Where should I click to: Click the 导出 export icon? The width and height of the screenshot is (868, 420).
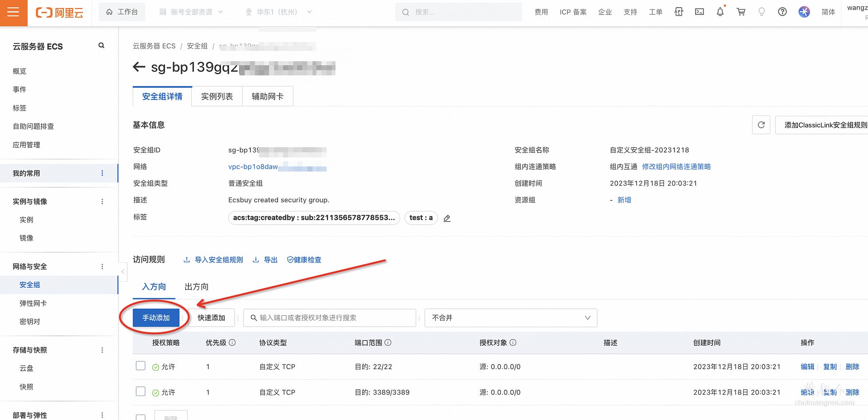(x=265, y=259)
